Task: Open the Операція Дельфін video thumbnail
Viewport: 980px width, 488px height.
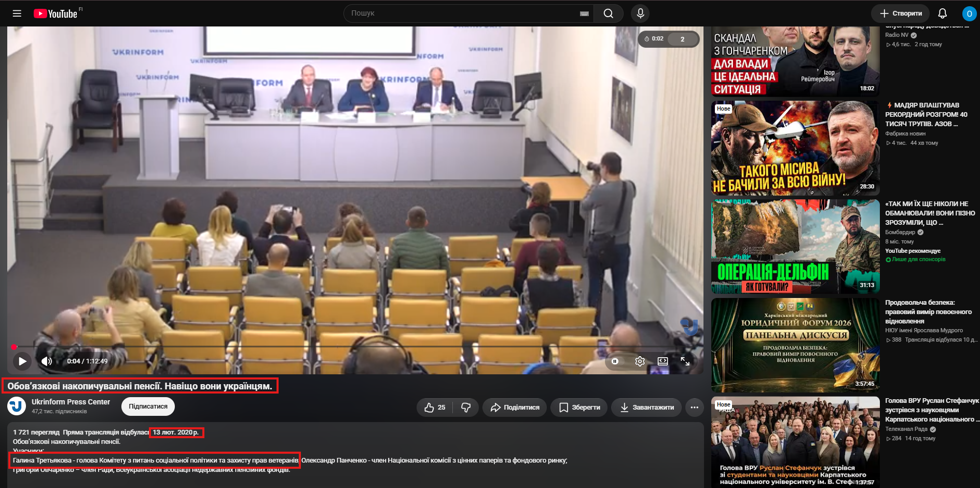Action: 795,247
